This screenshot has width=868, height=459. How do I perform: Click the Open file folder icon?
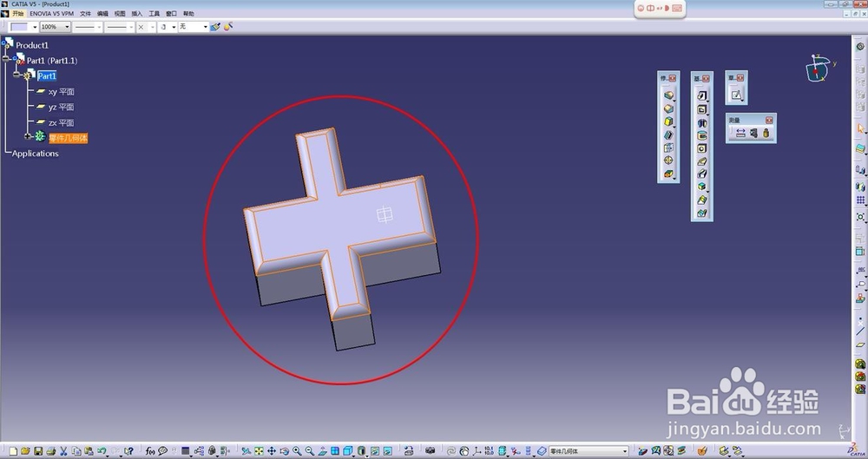coord(25,450)
